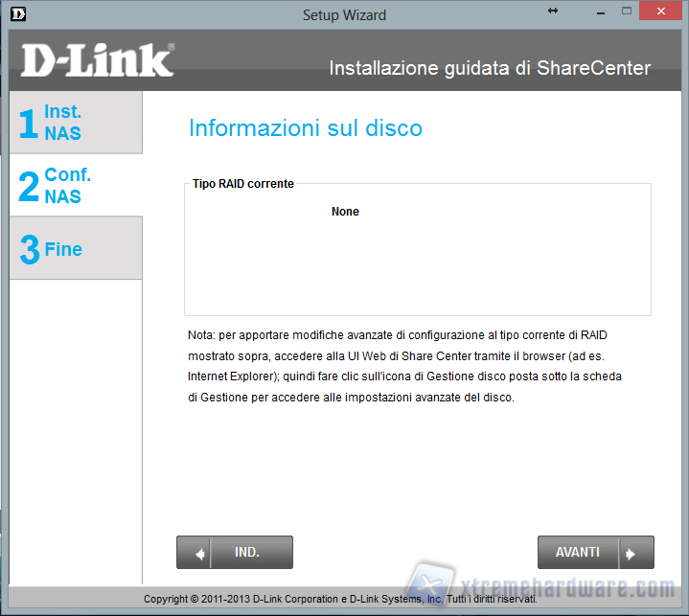689x616 pixels.
Task: Click the 'Tipo RAID corrente' label
Action: click(243, 183)
